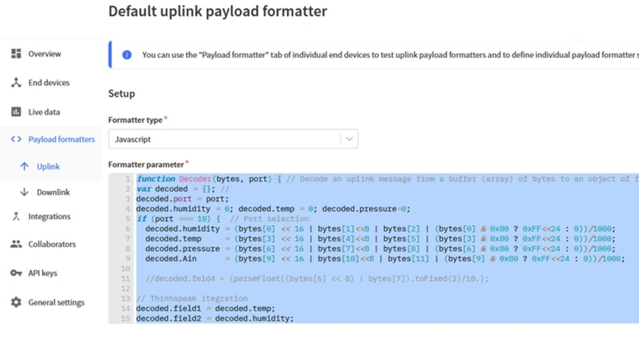Click the Downlink down-arrow icon

point(24,192)
